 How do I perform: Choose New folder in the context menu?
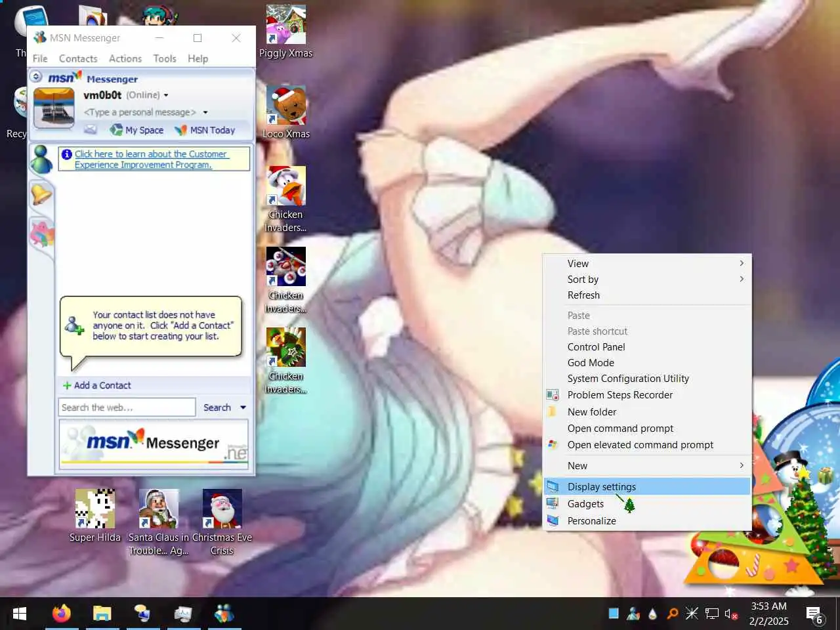(647, 411)
